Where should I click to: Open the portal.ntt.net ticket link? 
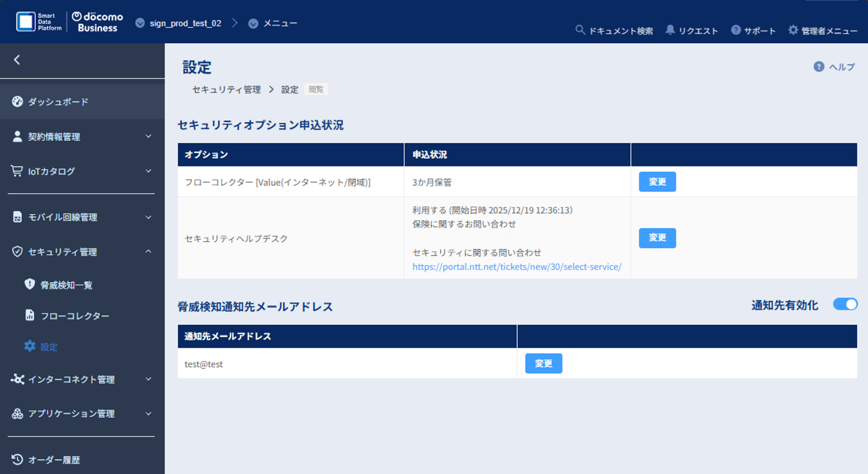(516, 267)
